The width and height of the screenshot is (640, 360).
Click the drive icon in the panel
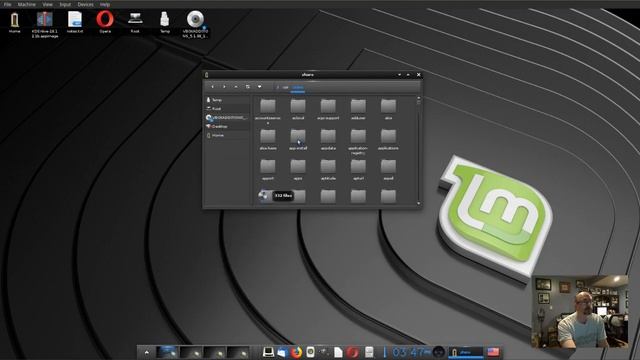coord(369,352)
